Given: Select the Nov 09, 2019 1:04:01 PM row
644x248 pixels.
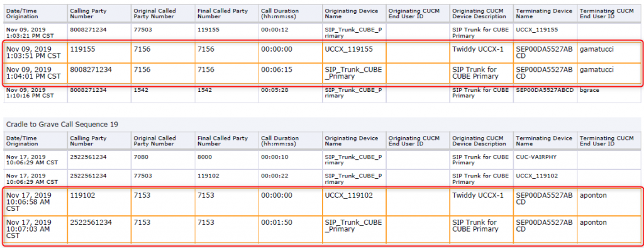Looking at the screenshot, I should point(323,73).
